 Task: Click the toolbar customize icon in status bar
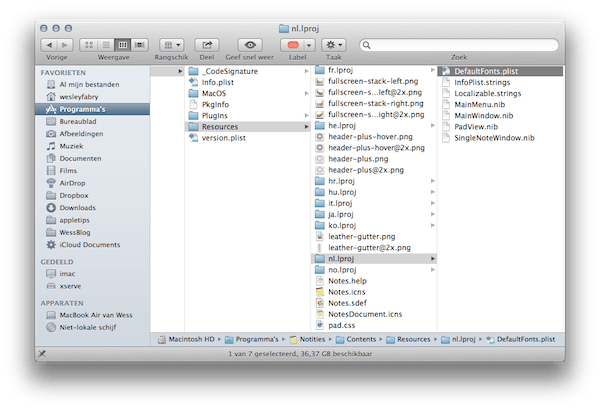pos(42,354)
